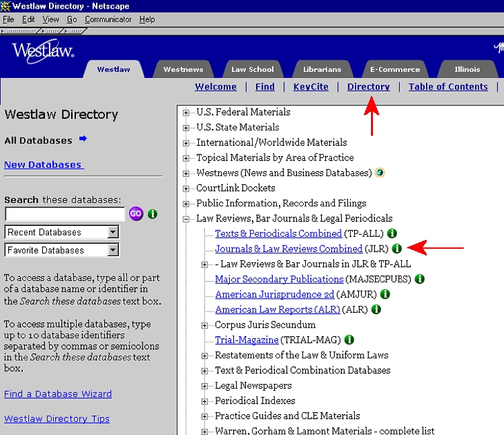
Task: Expand Restatements of the Law & Uniform Laws
Action: coord(204,356)
